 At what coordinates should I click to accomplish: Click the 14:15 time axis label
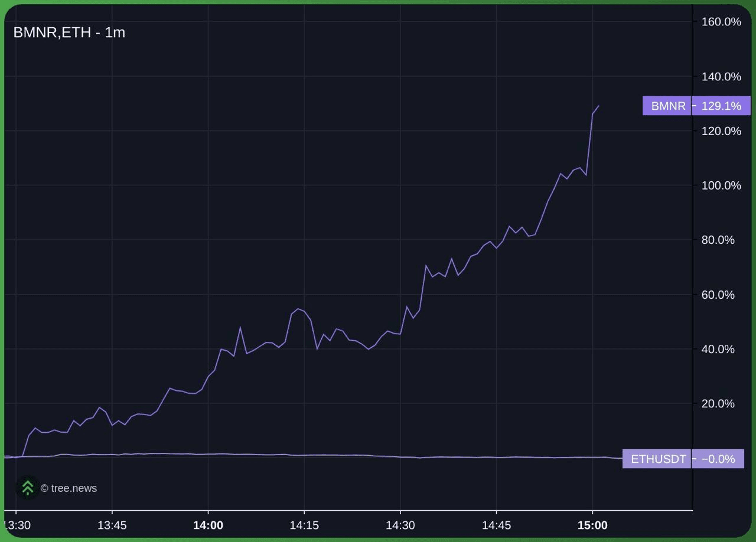(304, 525)
